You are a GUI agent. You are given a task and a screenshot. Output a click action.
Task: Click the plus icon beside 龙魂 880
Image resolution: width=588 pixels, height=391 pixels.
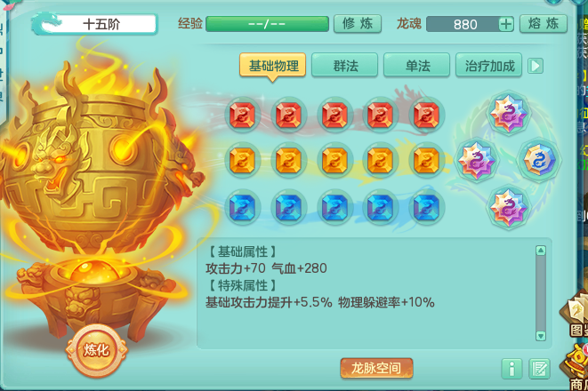[x=506, y=24]
